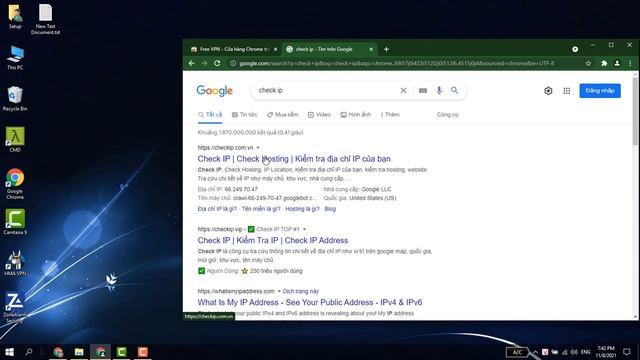Expand arrow beside Check IP TOP #1

pos(304,229)
